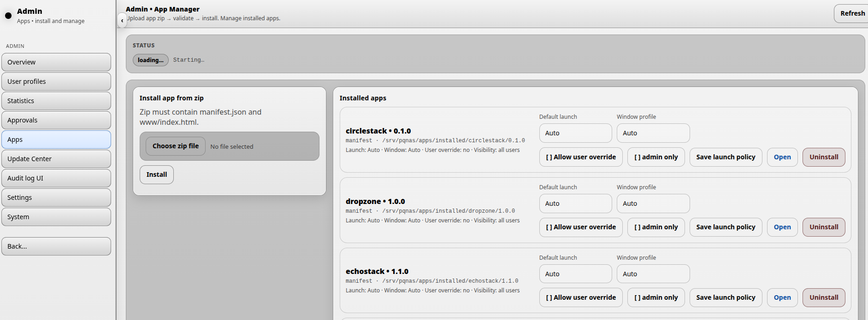Open the dropzone app
The height and width of the screenshot is (320, 868).
coord(782,227)
